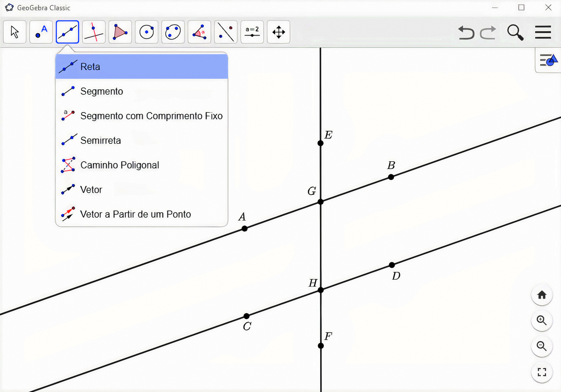The image size is (561, 392).
Task: Open the main hamburger menu
Action: [543, 32]
